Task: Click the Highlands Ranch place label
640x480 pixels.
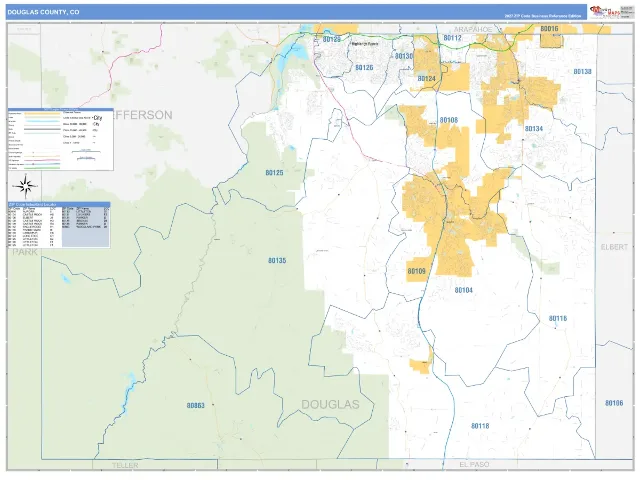Action: [x=365, y=44]
